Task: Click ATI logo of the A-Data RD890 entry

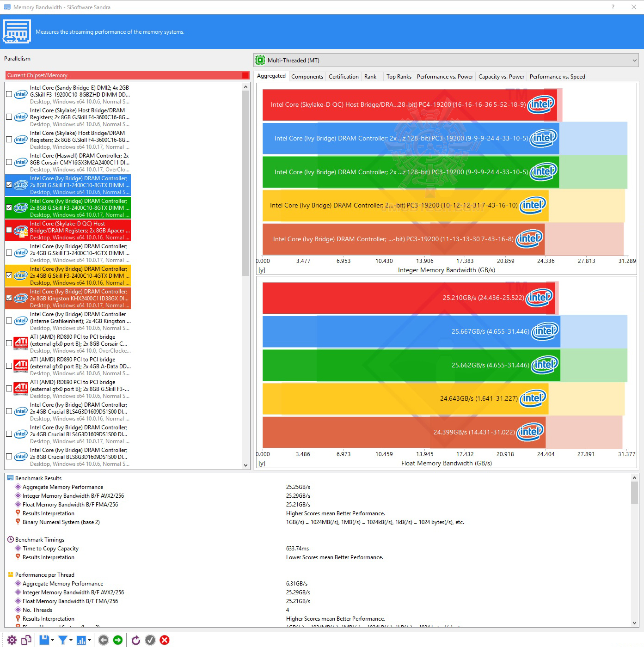Action: click(x=21, y=366)
